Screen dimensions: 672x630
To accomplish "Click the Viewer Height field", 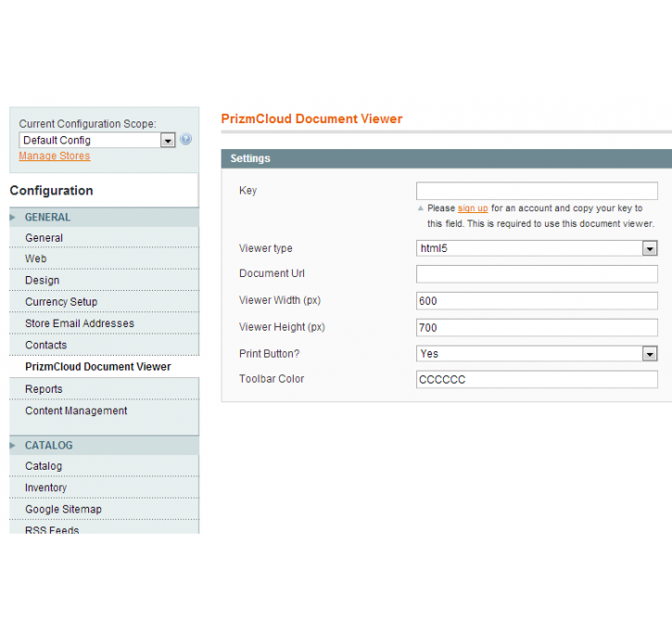I will click(x=537, y=328).
